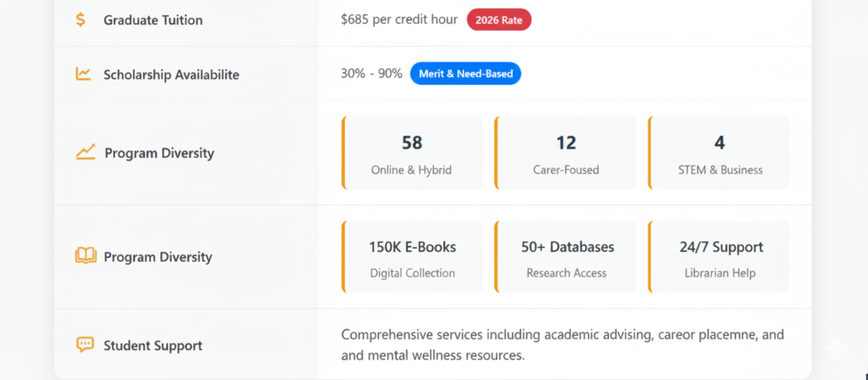Click the $685 per credit hour text
The width and height of the screenshot is (868, 380).
coord(398,20)
